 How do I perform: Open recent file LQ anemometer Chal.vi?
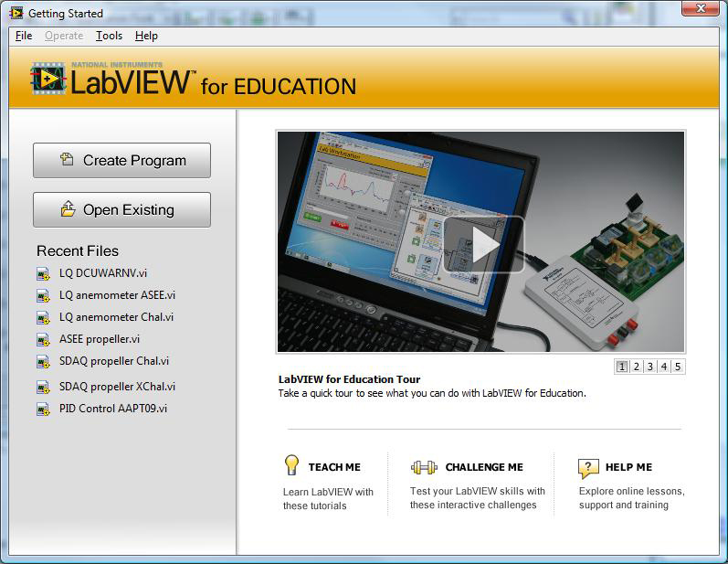pyautogui.click(x=116, y=317)
